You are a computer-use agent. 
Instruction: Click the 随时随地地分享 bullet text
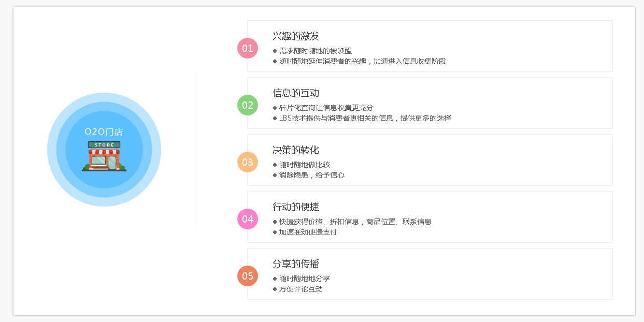(x=304, y=279)
